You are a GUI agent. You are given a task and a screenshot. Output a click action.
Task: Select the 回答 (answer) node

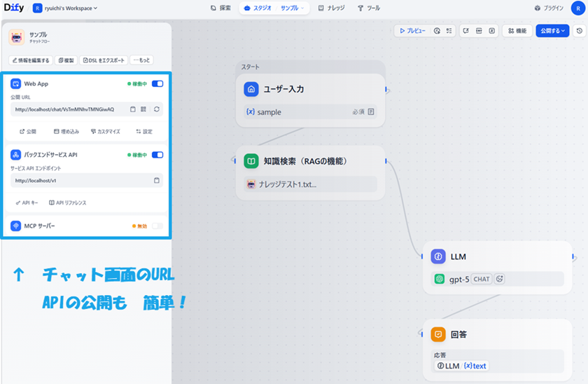pyautogui.click(x=497, y=350)
